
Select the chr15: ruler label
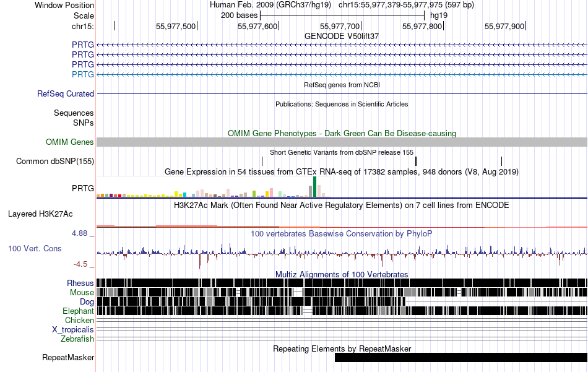click(x=82, y=26)
